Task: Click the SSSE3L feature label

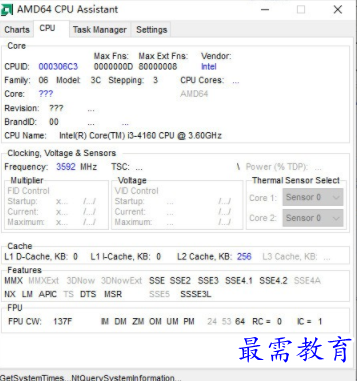Action: 196,294
